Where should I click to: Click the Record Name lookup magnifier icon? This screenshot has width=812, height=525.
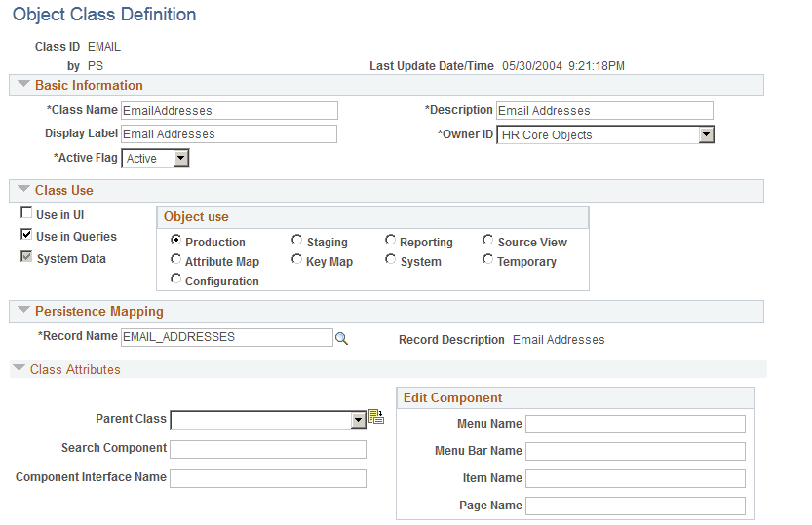pos(341,339)
